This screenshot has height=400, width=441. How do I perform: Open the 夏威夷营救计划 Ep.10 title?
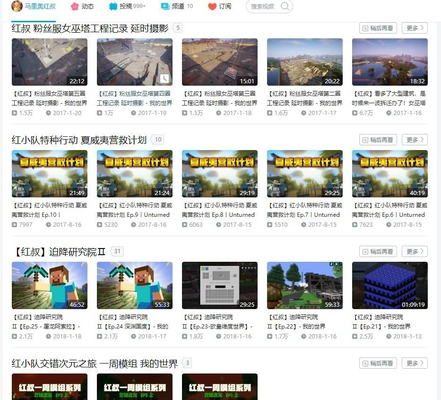click(x=50, y=210)
